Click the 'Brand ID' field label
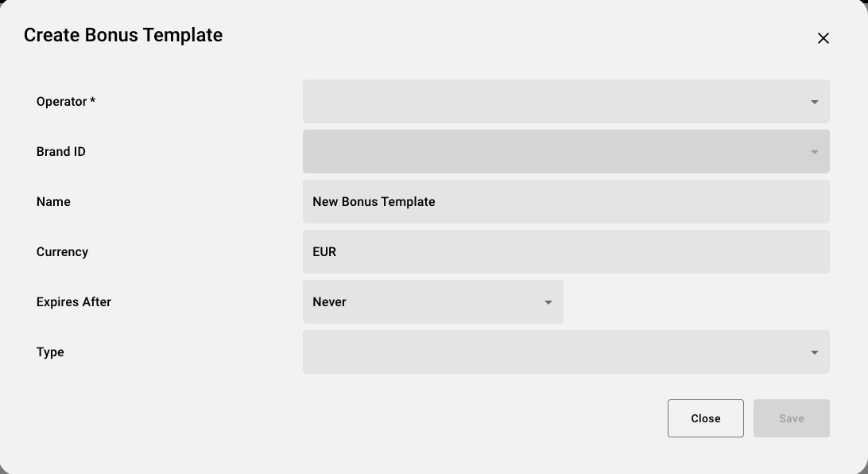 61,152
